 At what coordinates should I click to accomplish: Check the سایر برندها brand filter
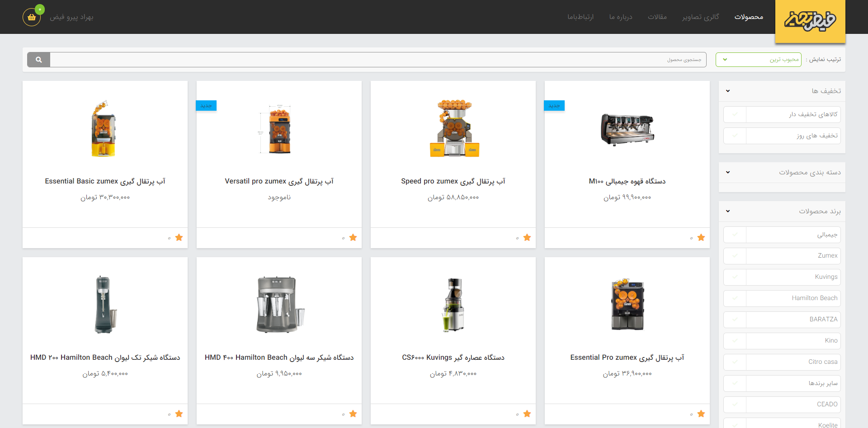[735, 383]
